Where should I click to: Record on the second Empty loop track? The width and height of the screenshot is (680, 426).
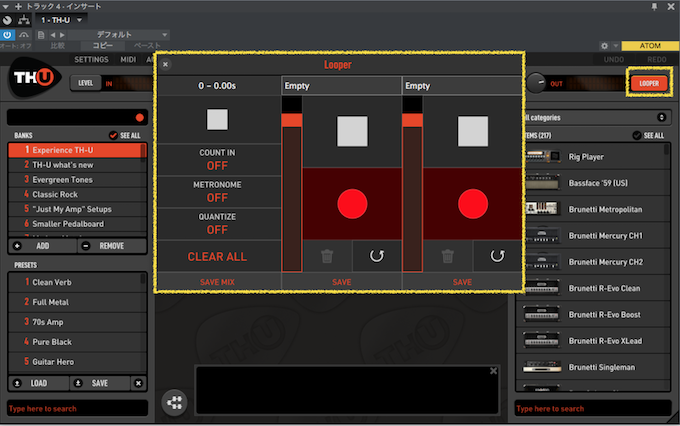tap(473, 203)
